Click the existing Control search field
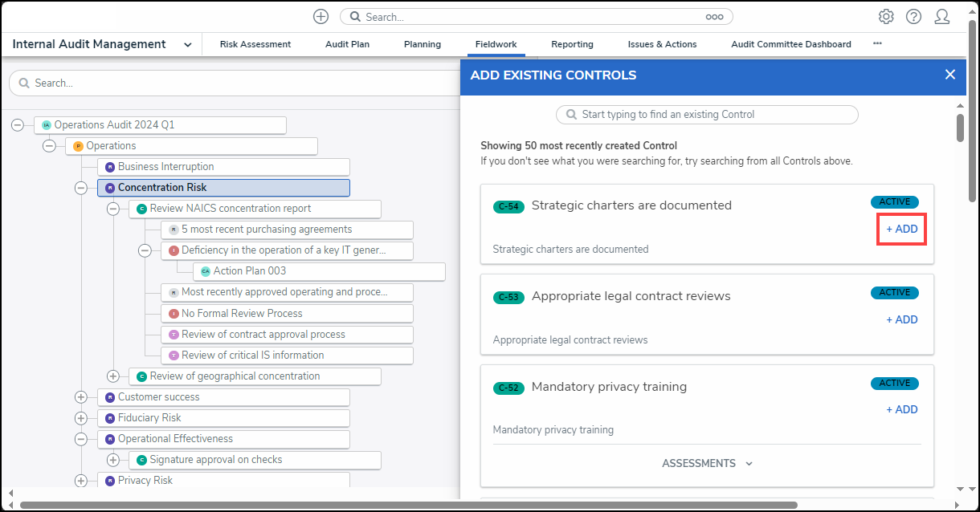Viewport: 980px width, 512px height. coord(707,115)
